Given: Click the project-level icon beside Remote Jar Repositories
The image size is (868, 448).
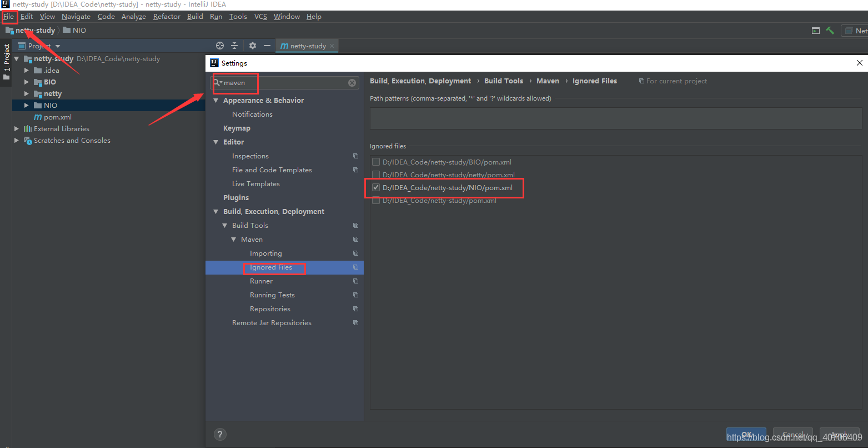Looking at the screenshot, I should coord(355,323).
